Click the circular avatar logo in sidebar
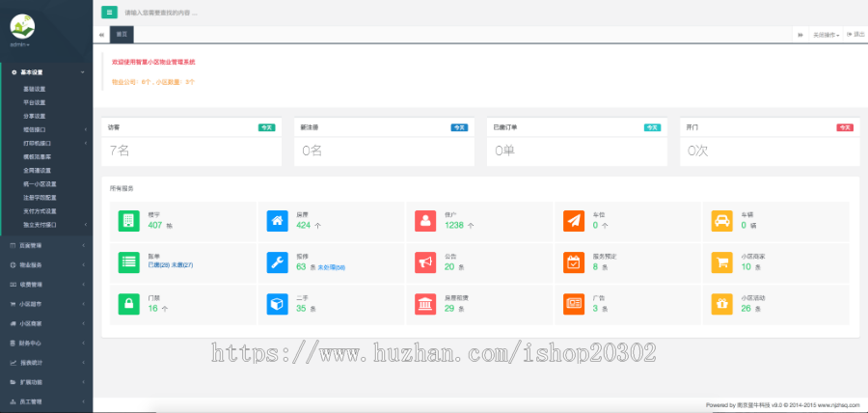The image size is (868, 413). coord(22,26)
